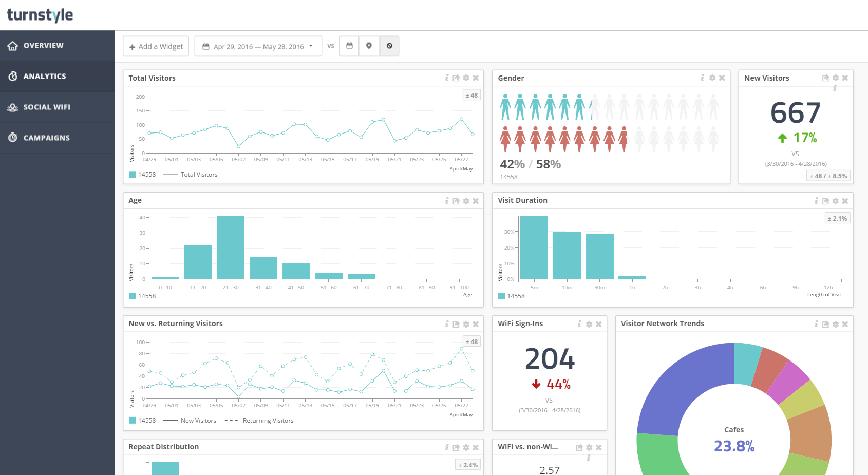Show info for Age widget

click(447, 201)
